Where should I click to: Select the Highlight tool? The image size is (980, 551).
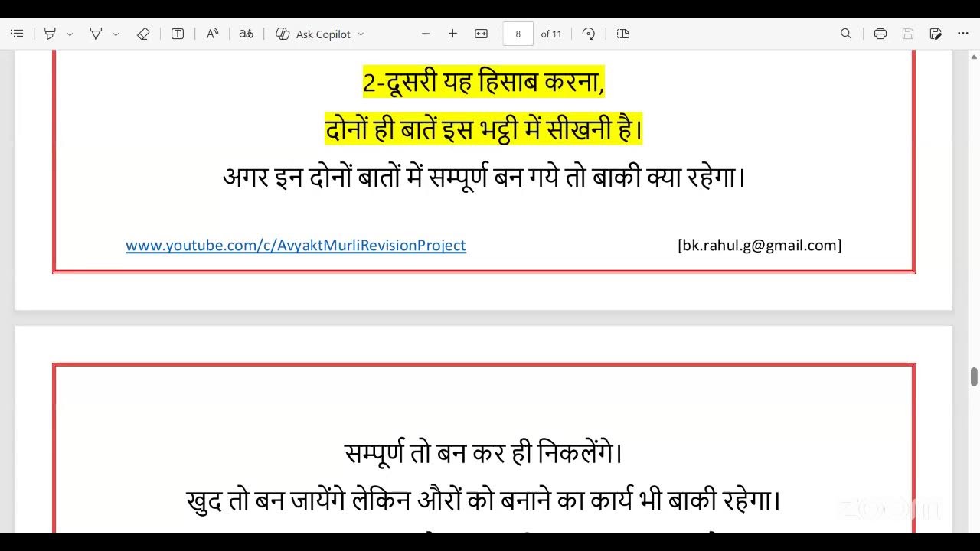coord(50,34)
